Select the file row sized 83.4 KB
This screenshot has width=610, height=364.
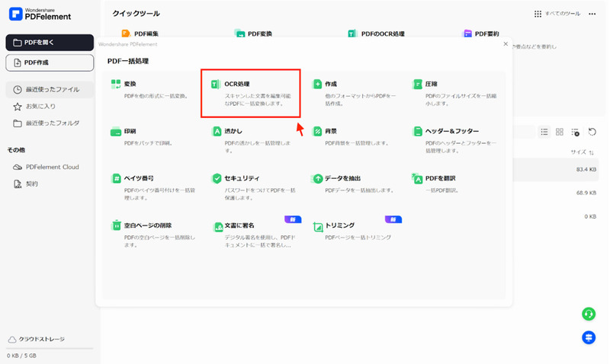click(555, 169)
